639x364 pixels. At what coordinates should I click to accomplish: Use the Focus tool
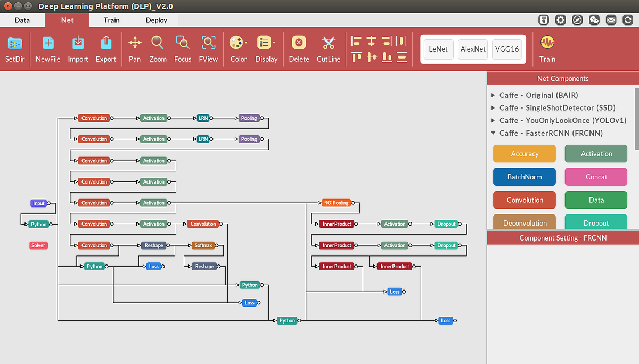(x=183, y=48)
